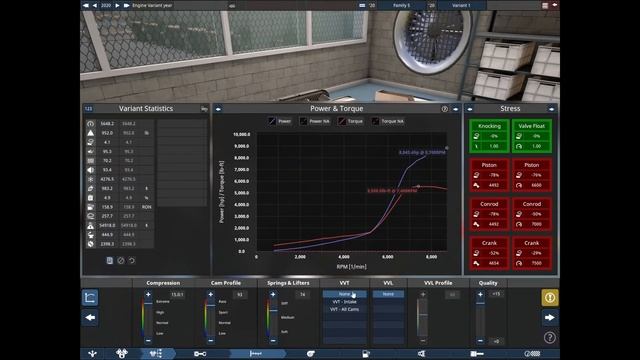
Task: Increase Cam Profile with plus button
Action: click(x=211, y=294)
